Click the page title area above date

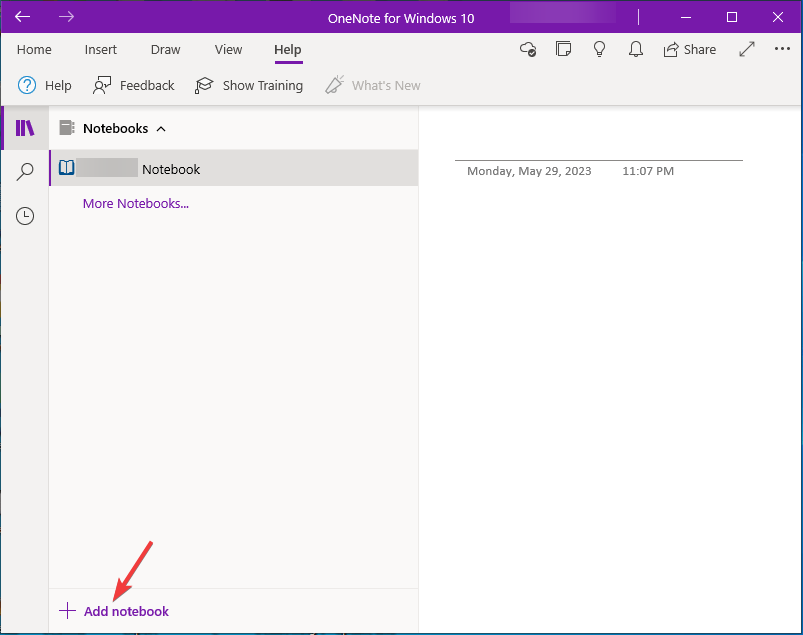coord(599,146)
